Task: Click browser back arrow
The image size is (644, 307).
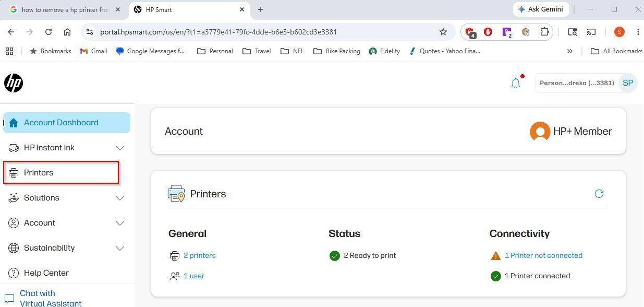Action: (11, 32)
